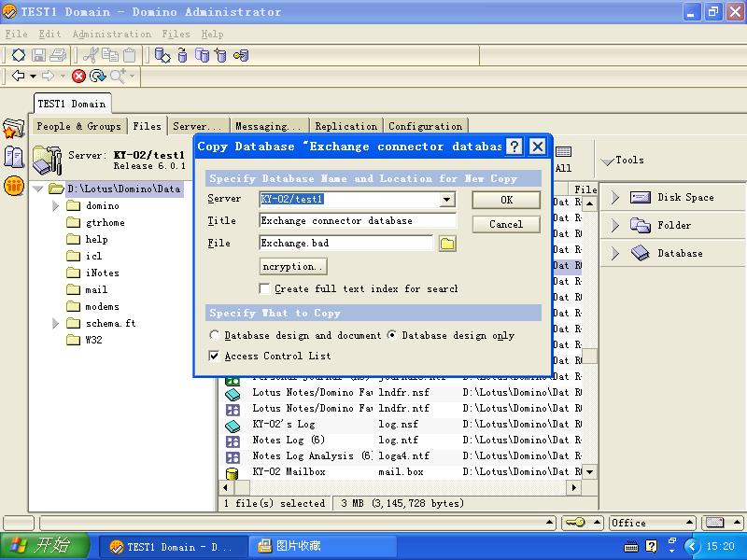
Task: Expand the domino folder node
Action: point(55,205)
